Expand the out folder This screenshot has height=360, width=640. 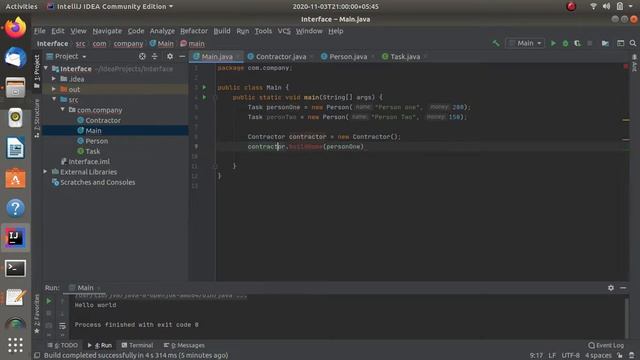click(54, 89)
